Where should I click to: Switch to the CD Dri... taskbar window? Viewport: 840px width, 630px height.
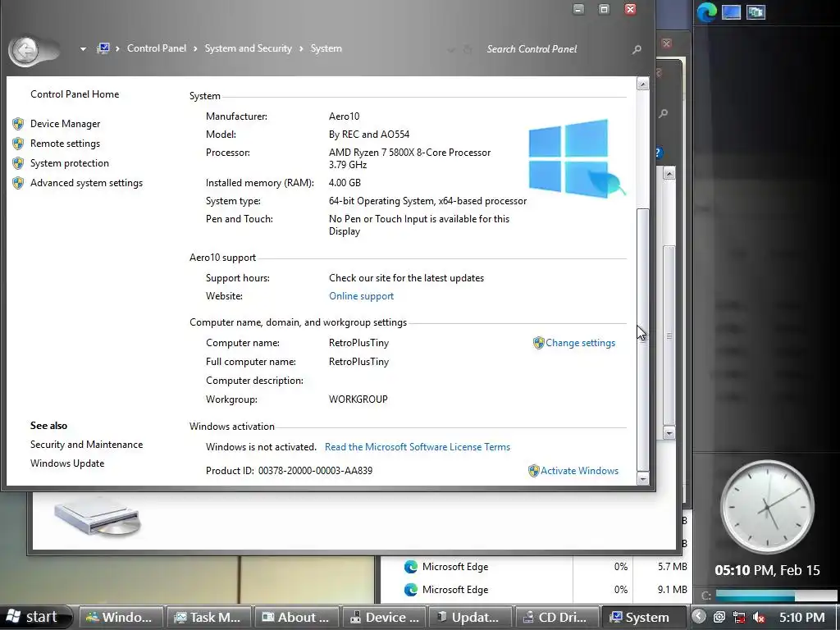(x=558, y=618)
